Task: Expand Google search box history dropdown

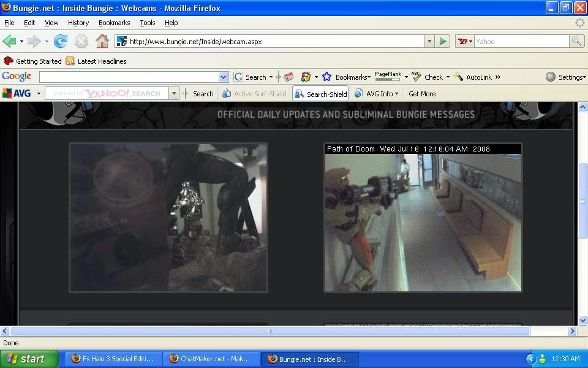Action: point(223,77)
